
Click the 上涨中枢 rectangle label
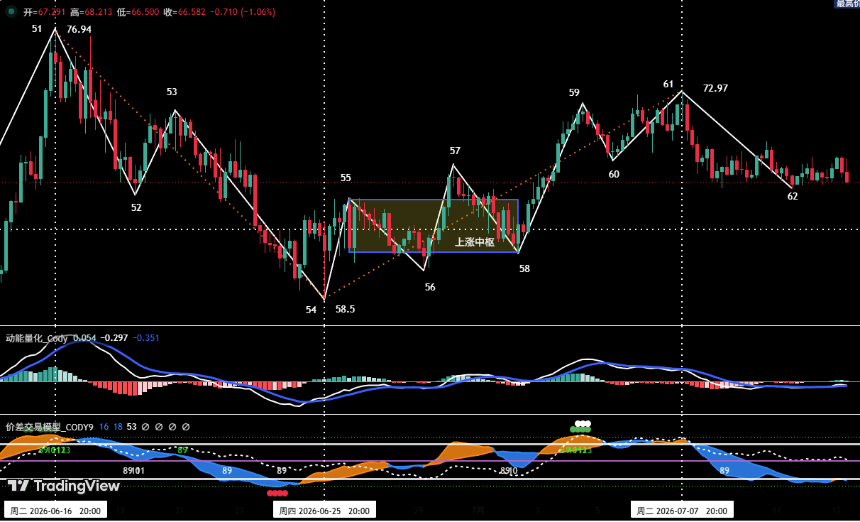[x=475, y=242]
